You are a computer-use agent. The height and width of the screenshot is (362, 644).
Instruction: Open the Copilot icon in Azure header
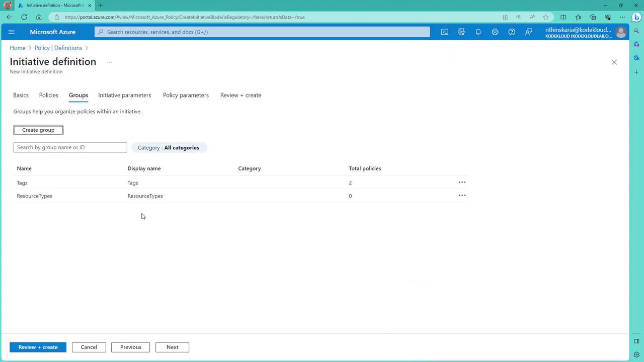[x=461, y=32]
